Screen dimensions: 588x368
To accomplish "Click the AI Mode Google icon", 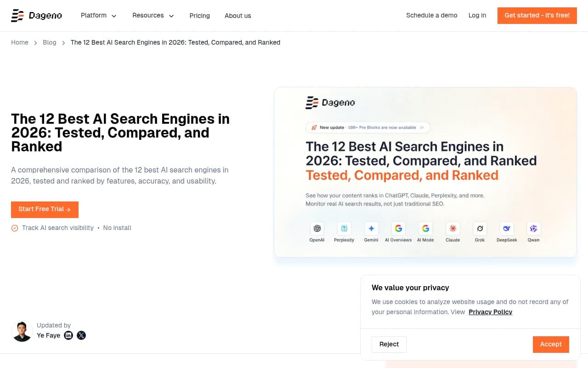I will [425, 229].
